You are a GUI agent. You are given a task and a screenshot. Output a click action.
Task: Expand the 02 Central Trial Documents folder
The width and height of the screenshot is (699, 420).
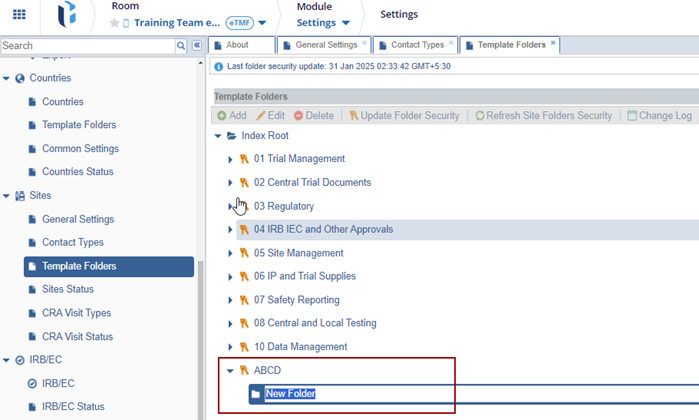click(x=230, y=183)
